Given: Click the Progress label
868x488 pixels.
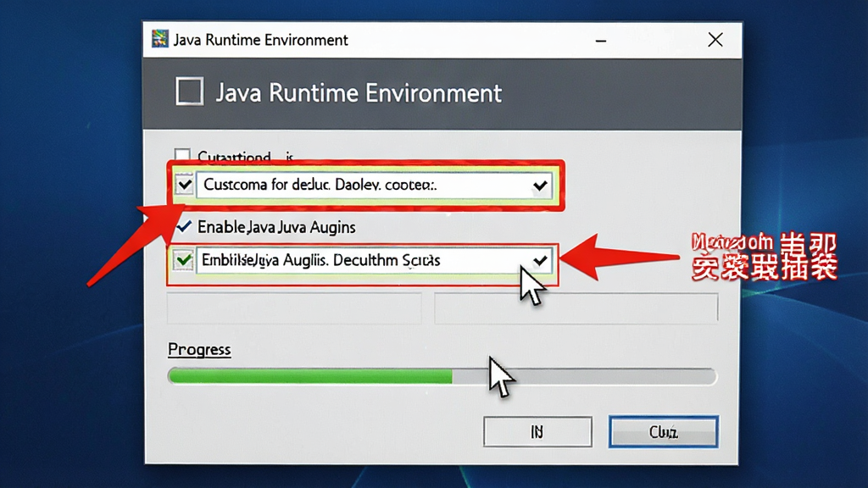Looking at the screenshot, I should [x=199, y=350].
